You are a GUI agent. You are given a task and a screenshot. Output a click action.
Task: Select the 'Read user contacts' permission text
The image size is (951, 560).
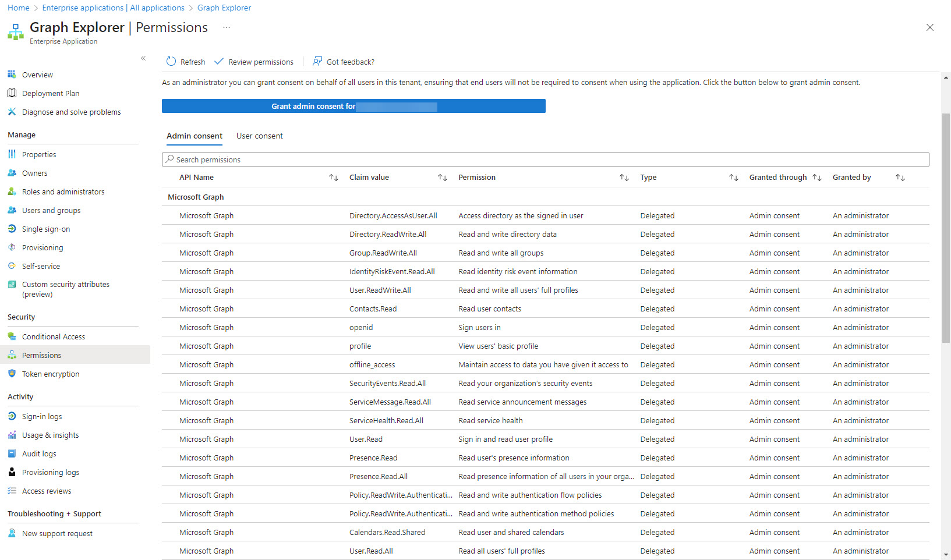point(490,309)
